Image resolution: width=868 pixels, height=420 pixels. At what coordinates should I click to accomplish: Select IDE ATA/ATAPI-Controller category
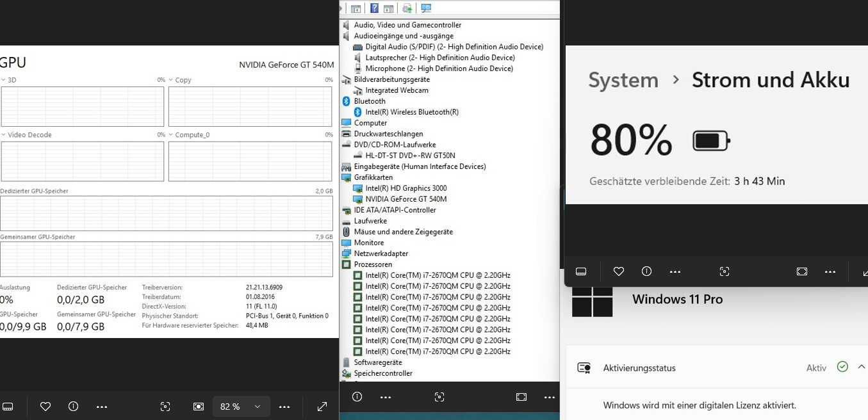tap(395, 210)
